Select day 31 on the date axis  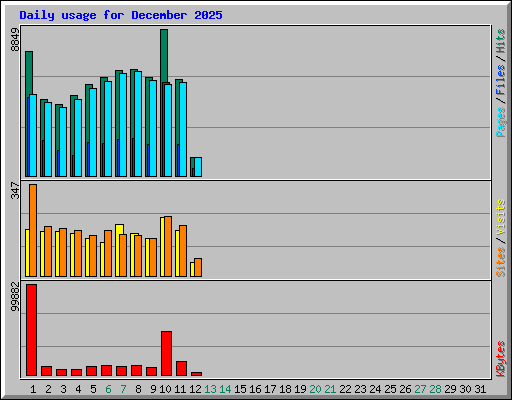tap(480, 389)
